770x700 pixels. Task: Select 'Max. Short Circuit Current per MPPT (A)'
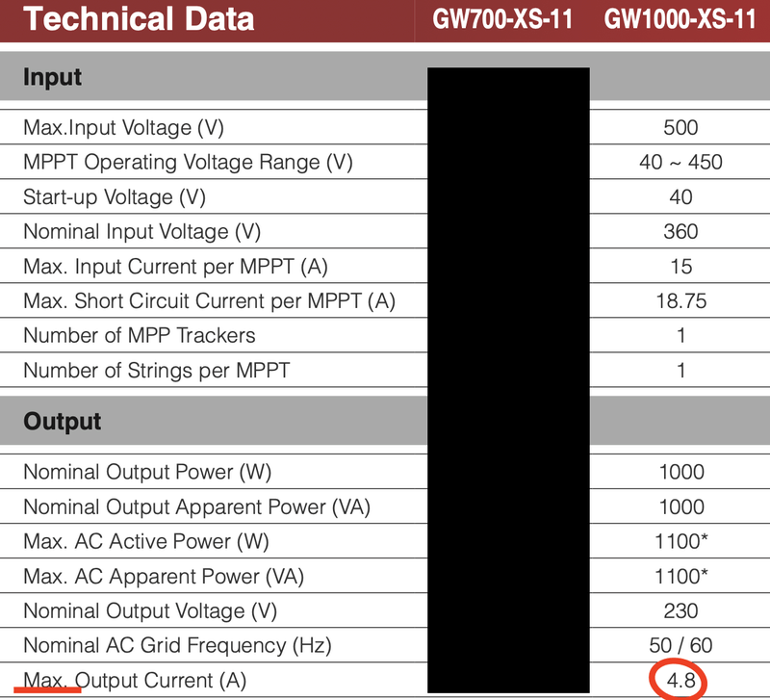pyautogui.click(x=209, y=301)
